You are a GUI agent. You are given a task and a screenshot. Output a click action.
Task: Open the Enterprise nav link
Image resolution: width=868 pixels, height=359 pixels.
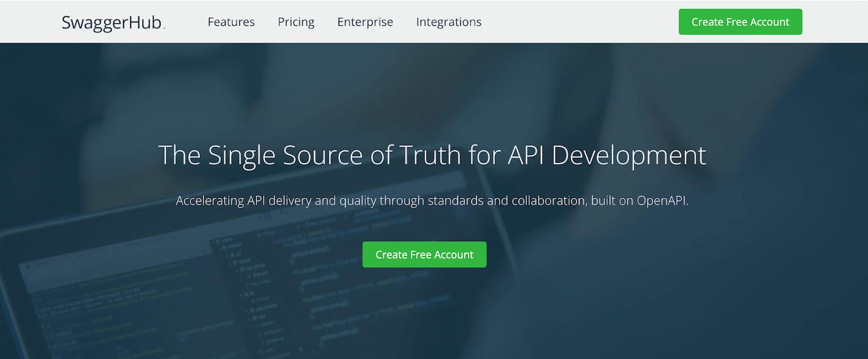[x=365, y=22]
